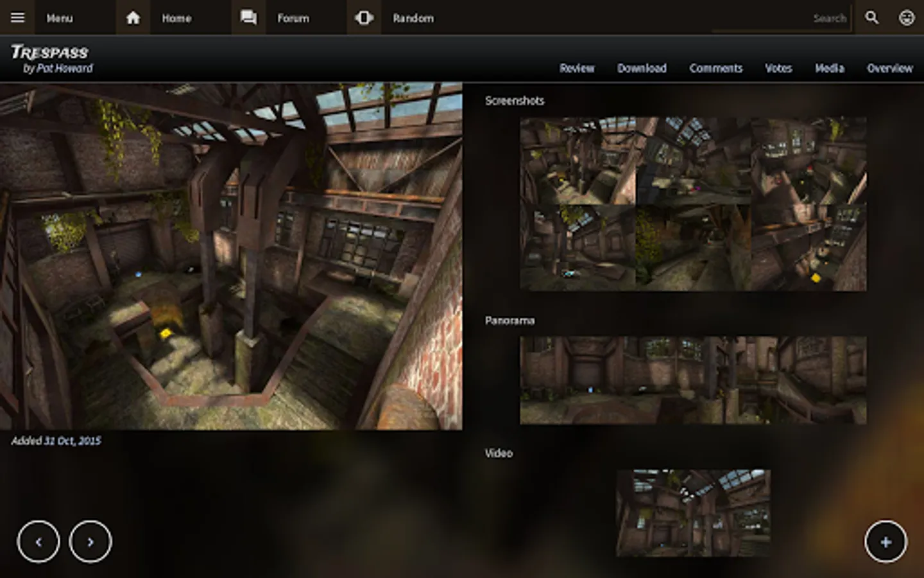Switch to the Overview tab
This screenshot has height=578, width=924.
click(889, 68)
